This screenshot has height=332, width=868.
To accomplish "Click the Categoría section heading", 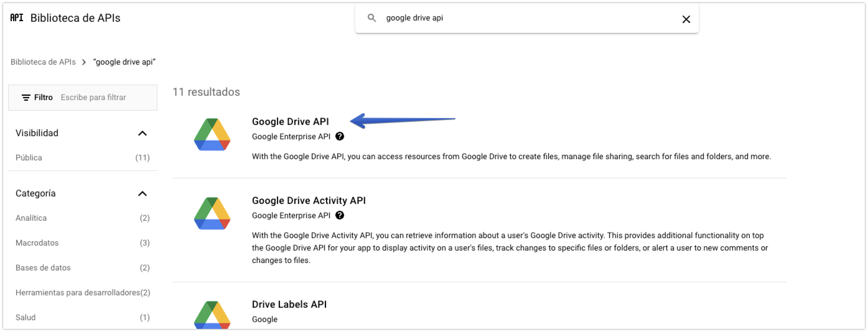I will (x=35, y=193).
